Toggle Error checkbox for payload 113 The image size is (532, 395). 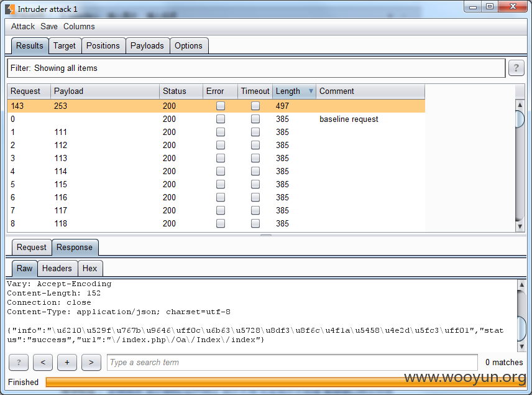click(221, 158)
